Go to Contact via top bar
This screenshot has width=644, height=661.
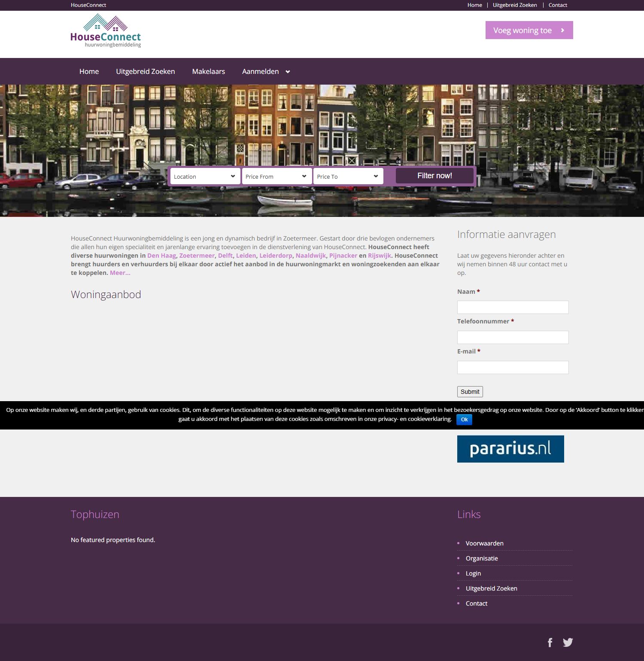[558, 5]
